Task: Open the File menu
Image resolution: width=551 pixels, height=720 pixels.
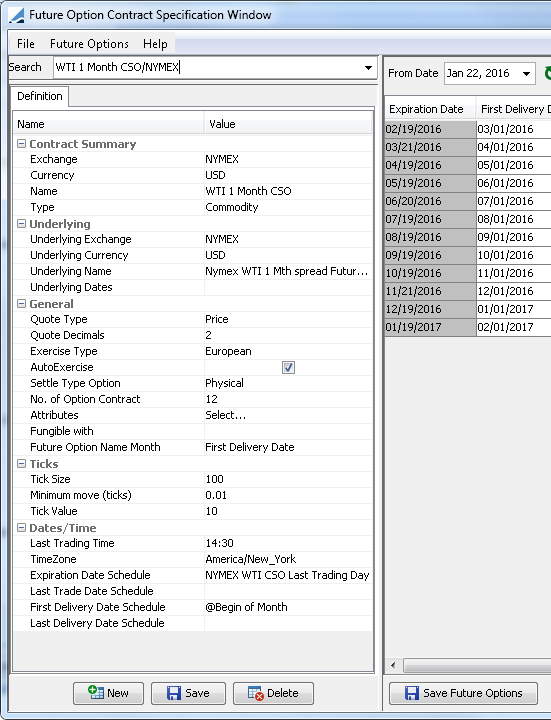Action: click(x=26, y=44)
